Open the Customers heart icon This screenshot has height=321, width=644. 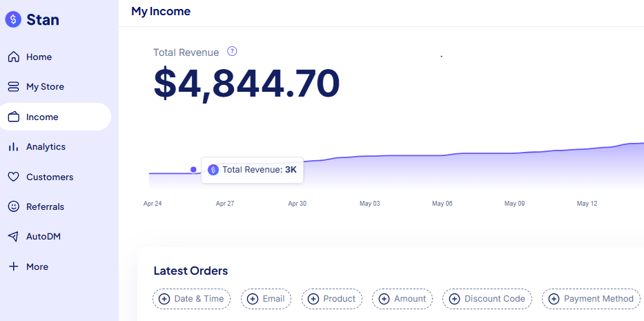[14, 177]
